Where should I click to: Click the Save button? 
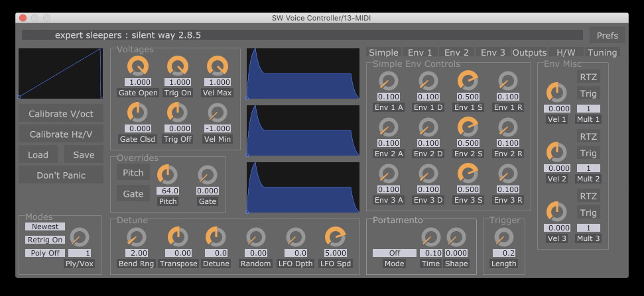coord(84,154)
